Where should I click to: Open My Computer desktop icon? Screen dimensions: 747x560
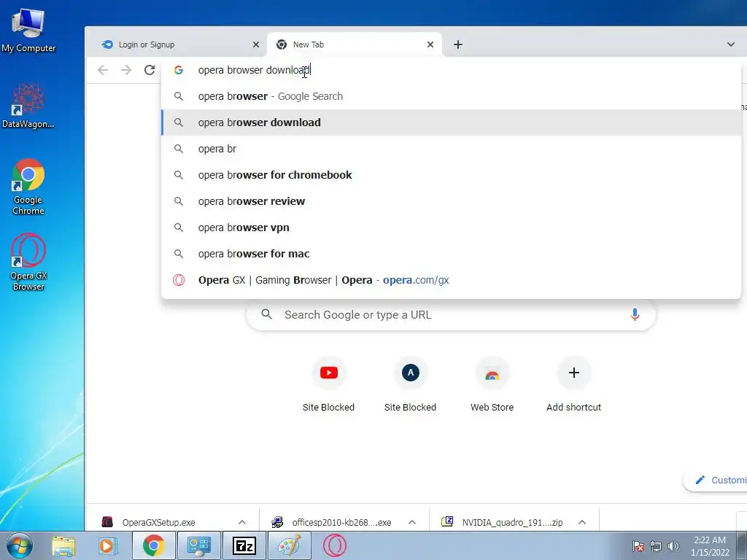pyautogui.click(x=28, y=31)
